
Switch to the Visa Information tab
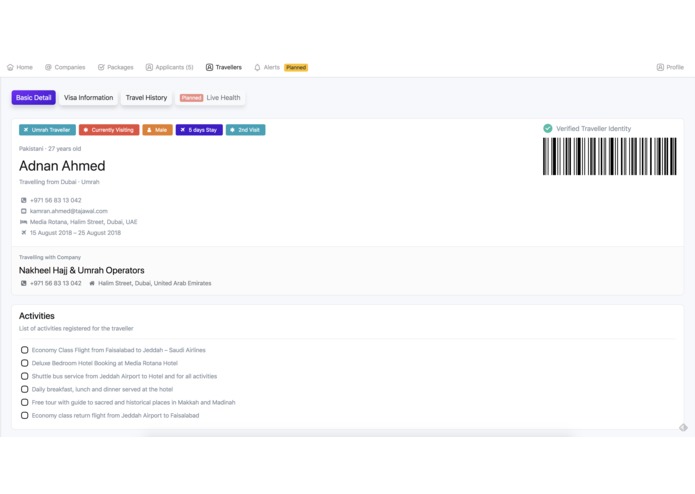point(89,97)
